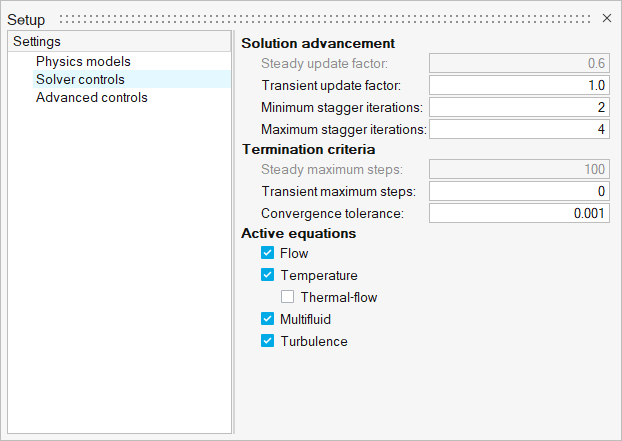Edit the Minimum stagger iterations field
The height and width of the screenshot is (441, 622).
[519, 107]
